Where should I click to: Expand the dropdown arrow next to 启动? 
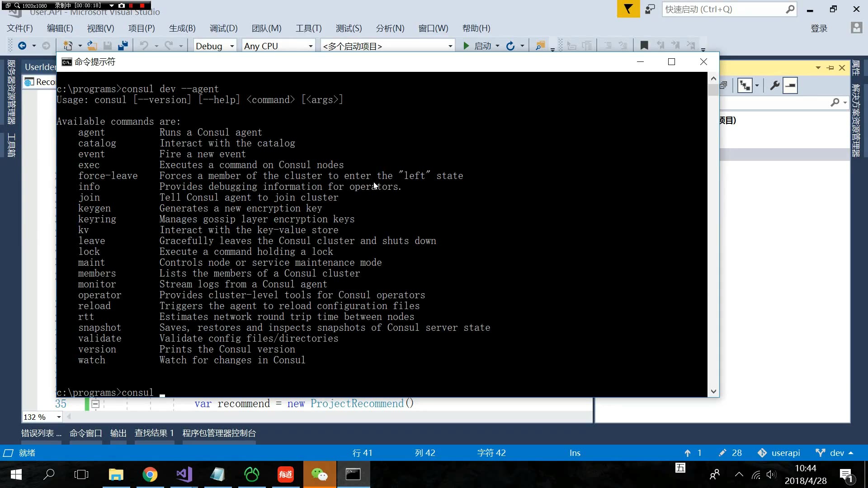click(497, 46)
